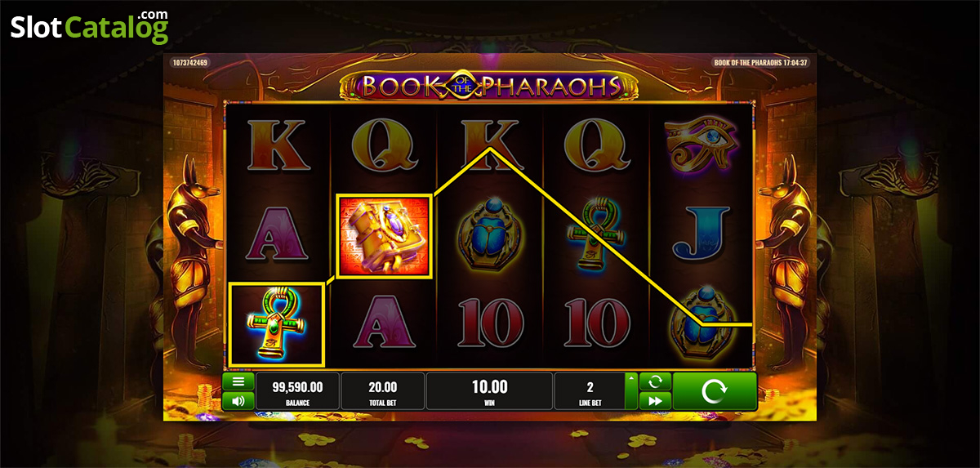Click the Book of the Pharaohs title logo
Image resolution: width=980 pixels, height=468 pixels.
(x=490, y=84)
